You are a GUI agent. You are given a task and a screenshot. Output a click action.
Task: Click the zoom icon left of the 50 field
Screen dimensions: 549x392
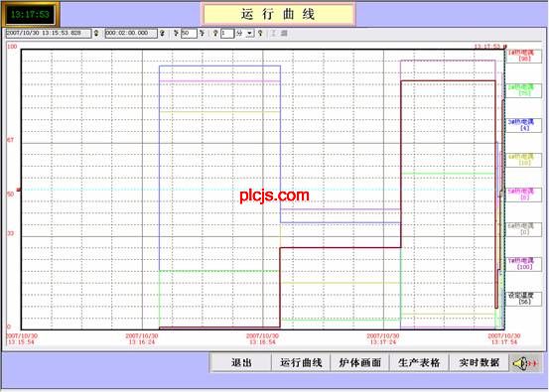176,34
